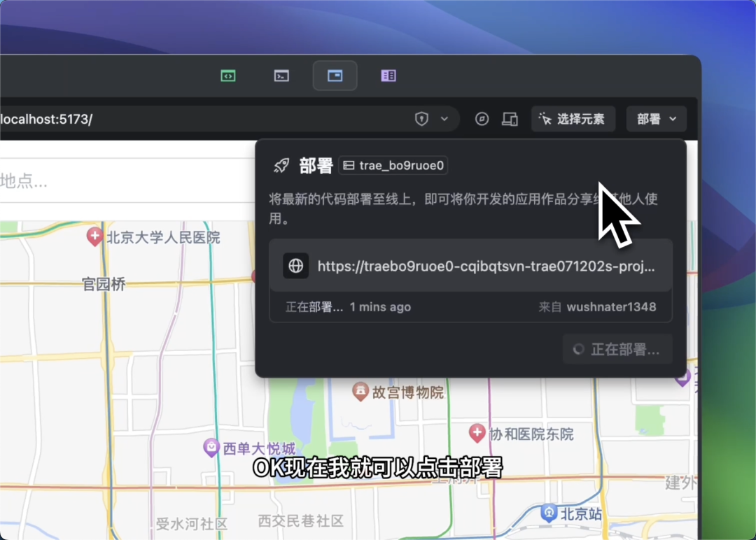Open the purple document panel icon

[x=388, y=76]
